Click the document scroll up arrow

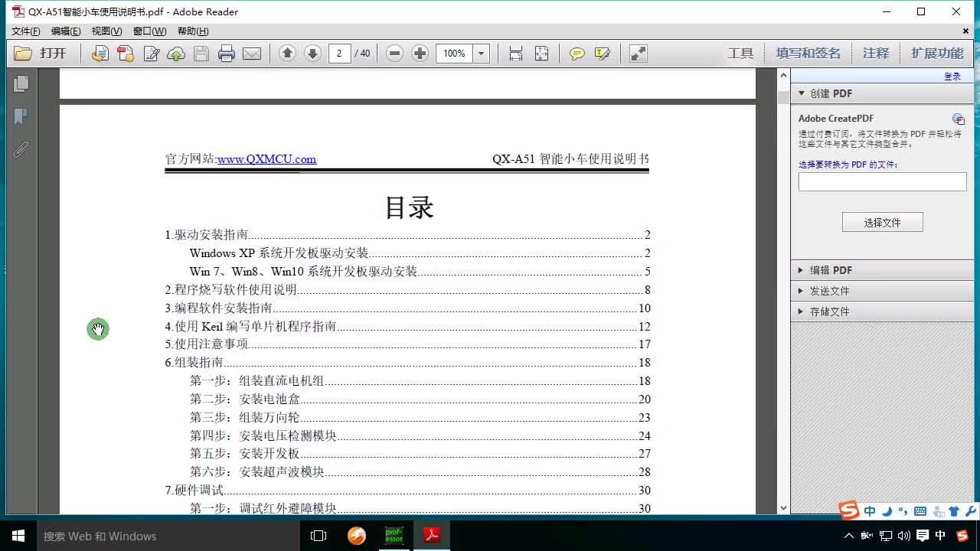coord(783,75)
